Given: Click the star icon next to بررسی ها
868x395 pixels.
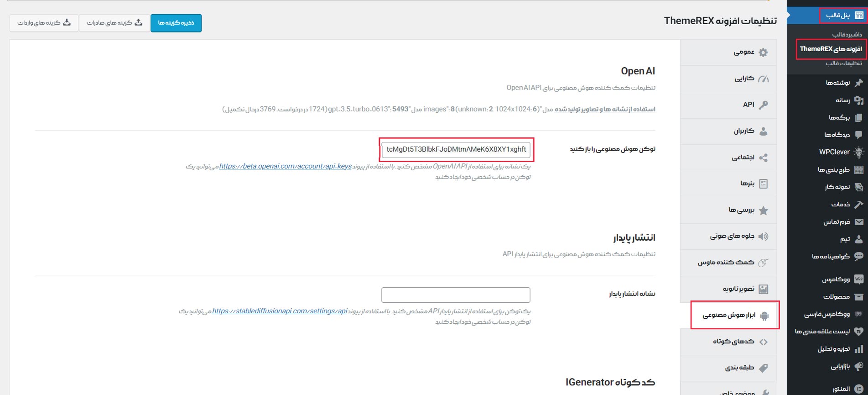Looking at the screenshot, I should tap(763, 211).
